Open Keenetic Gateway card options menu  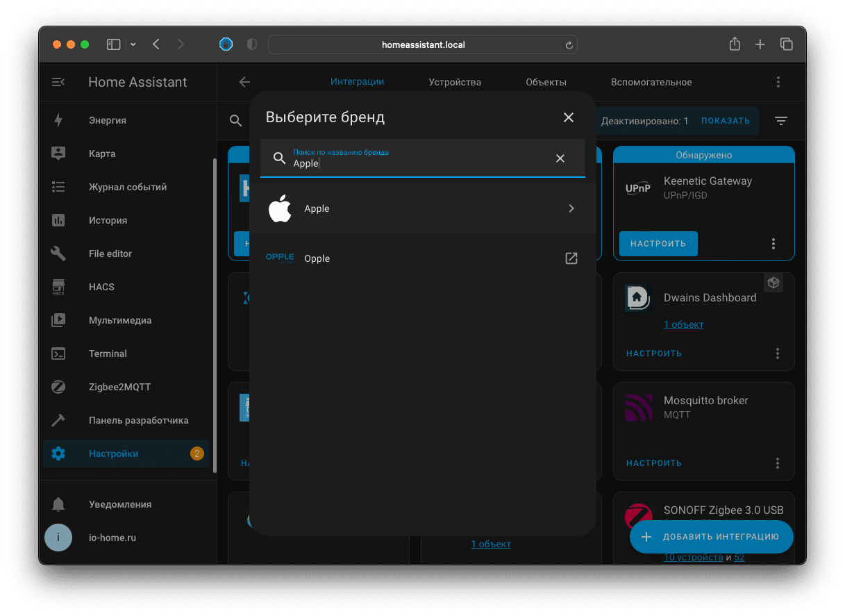point(773,244)
